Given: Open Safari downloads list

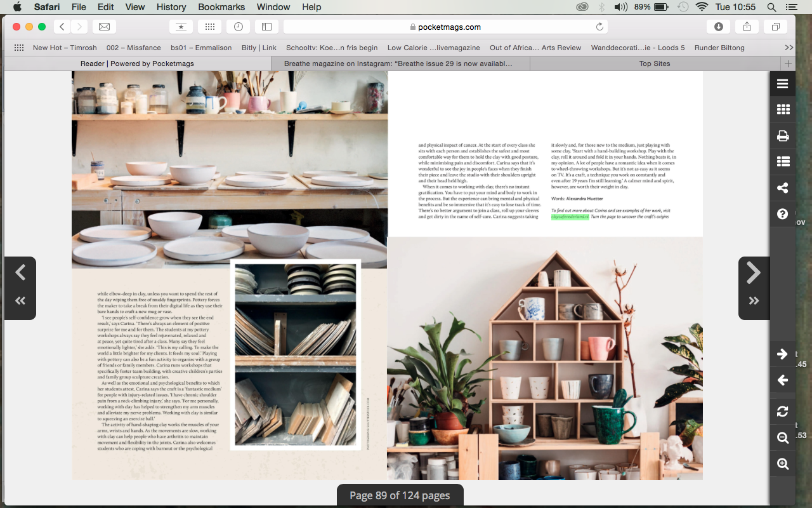Looking at the screenshot, I should 718,27.
